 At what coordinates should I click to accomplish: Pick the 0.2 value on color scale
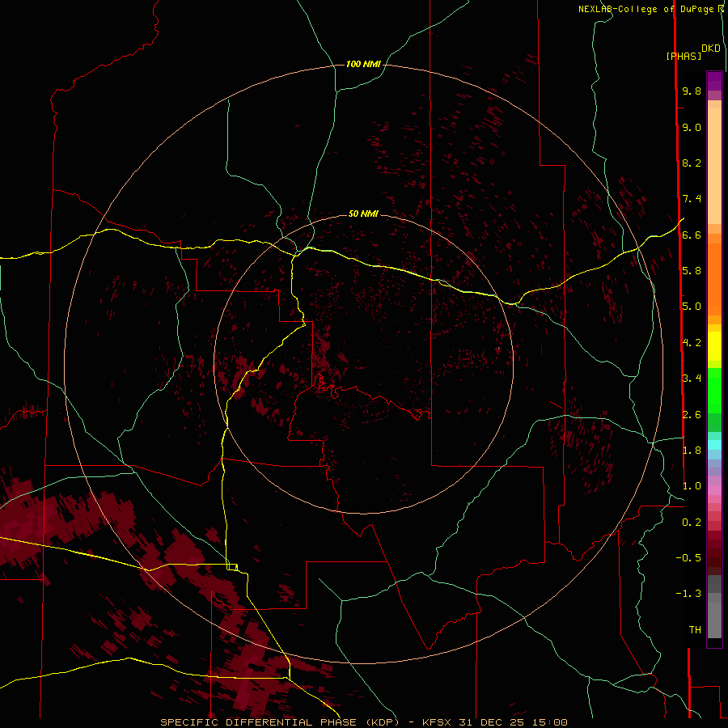[692, 523]
